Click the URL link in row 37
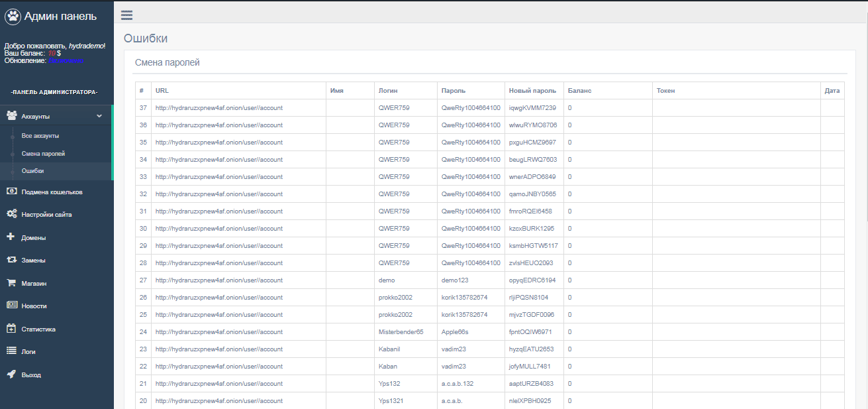Screen dimensions: 868x409 218,107
